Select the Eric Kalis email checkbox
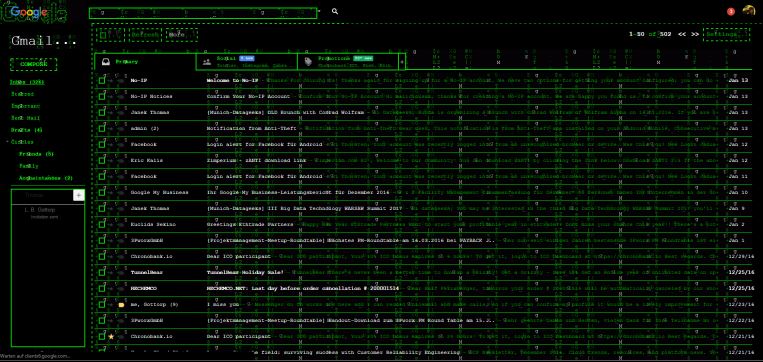The height and width of the screenshot is (362, 763). pyautogui.click(x=102, y=160)
